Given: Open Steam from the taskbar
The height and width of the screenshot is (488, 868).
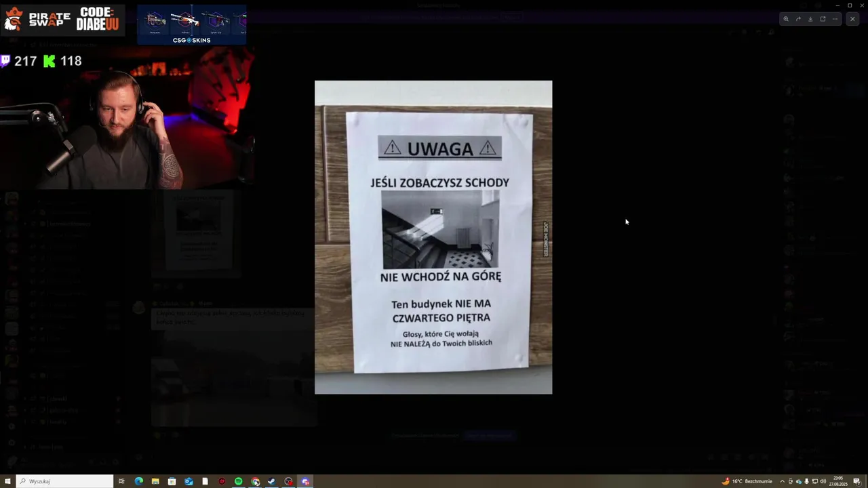Looking at the screenshot, I should [x=272, y=481].
